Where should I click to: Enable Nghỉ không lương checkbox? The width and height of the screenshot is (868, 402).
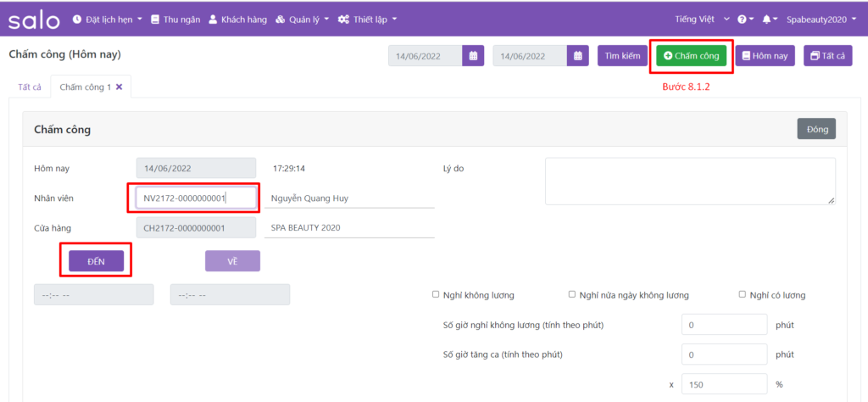click(x=435, y=295)
